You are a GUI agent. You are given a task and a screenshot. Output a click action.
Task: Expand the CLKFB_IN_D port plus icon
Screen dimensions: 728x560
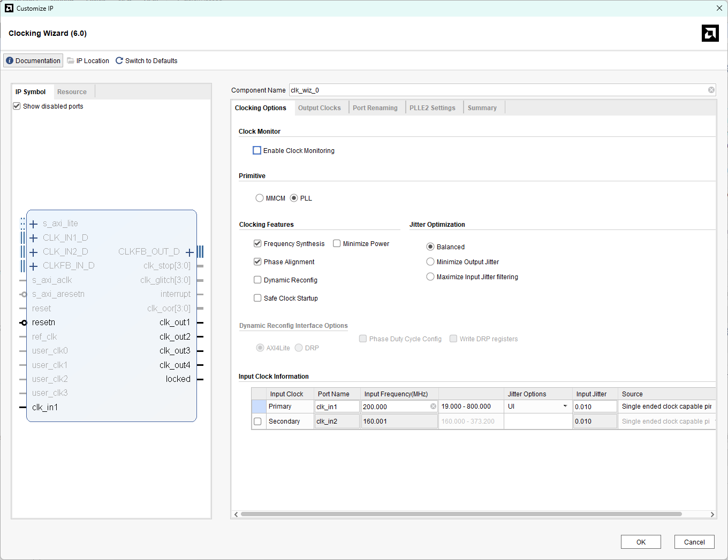34,266
